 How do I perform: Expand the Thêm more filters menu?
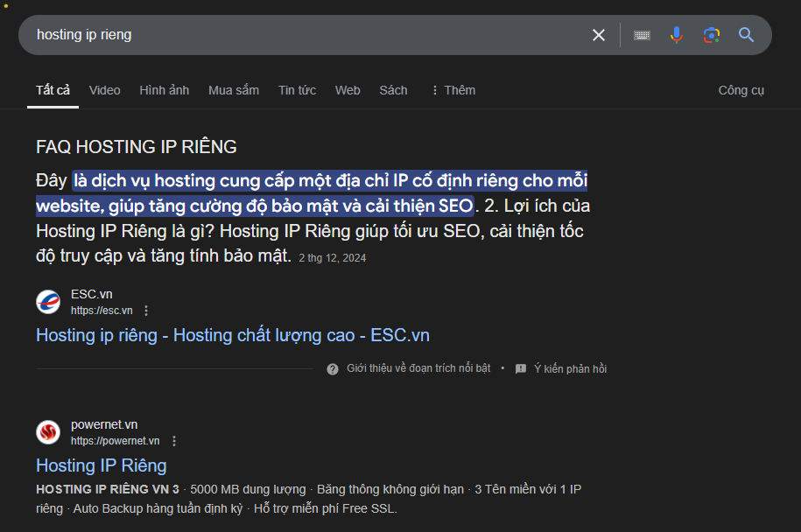pos(453,90)
